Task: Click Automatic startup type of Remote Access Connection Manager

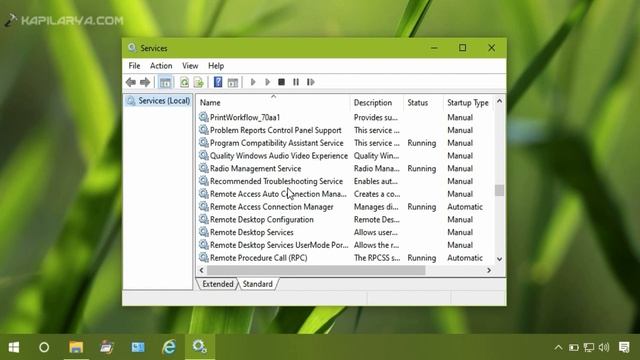Action: coord(465,207)
